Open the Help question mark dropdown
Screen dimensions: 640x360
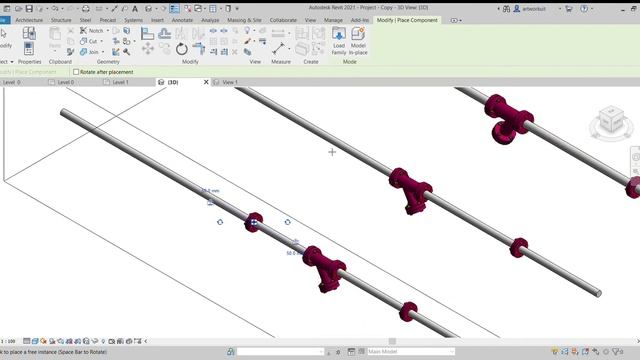pos(592,9)
